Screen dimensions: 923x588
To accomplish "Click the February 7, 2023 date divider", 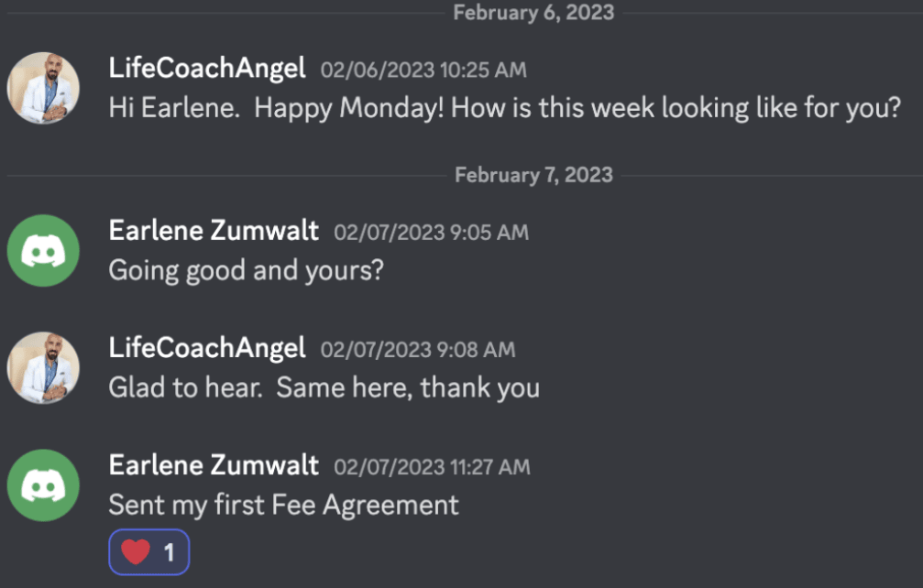I will tap(533, 174).
